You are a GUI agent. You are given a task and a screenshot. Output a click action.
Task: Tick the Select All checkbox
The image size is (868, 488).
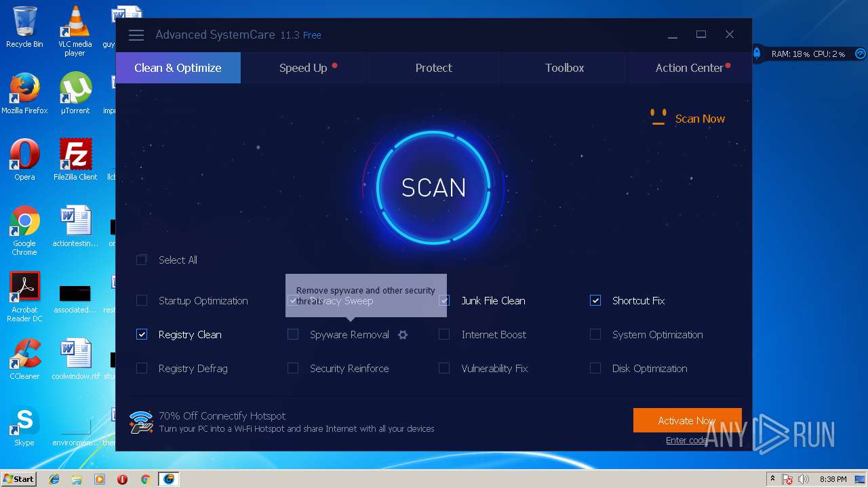pyautogui.click(x=142, y=260)
